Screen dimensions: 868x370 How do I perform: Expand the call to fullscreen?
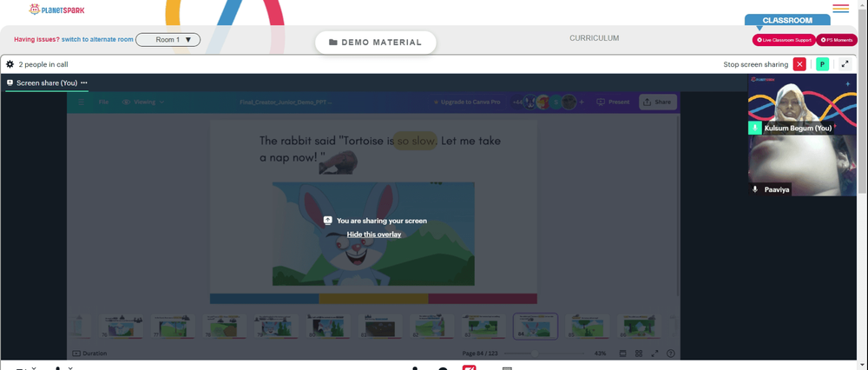point(845,64)
